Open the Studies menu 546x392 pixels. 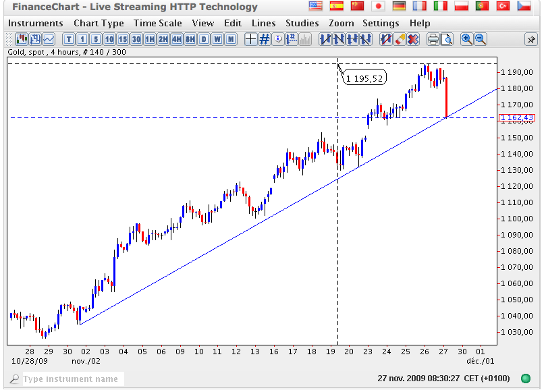pos(302,23)
